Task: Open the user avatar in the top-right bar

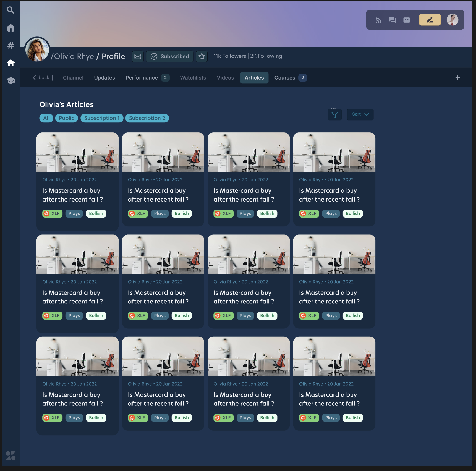Action: coord(453,20)
